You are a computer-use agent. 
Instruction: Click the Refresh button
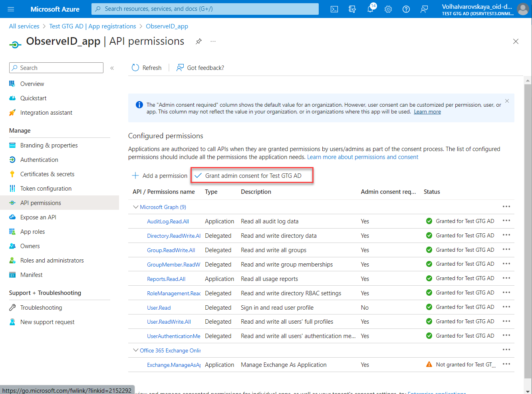tap(147, 68)
